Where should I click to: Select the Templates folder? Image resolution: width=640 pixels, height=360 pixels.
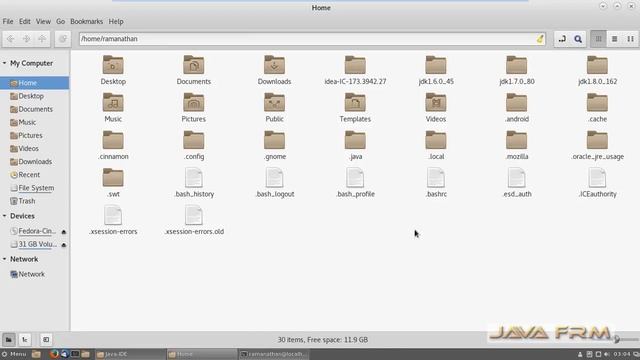point(355,108)
